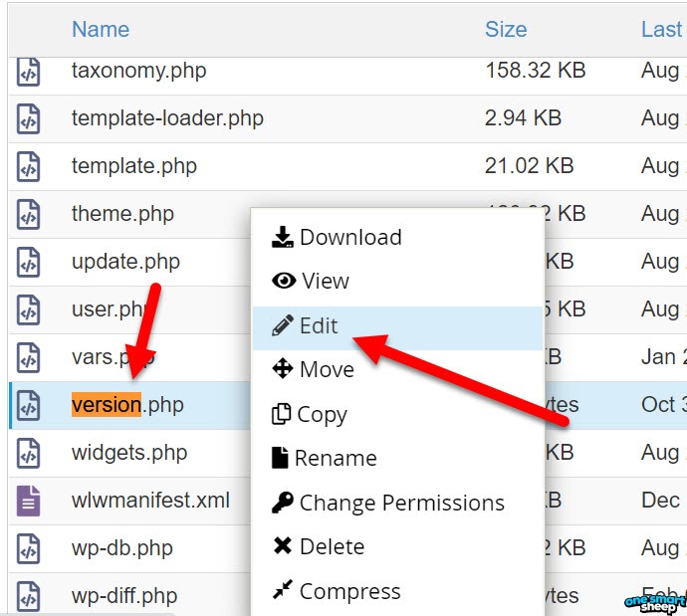
Task: Click the template.php file icon
Action: [x=29, y=166]
